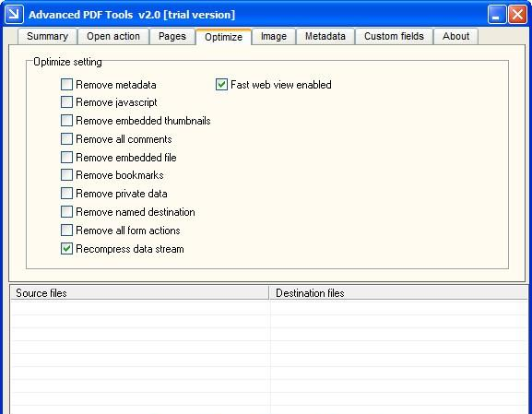
Task: Go to the Custom fields tab
Action: pyautogui.click(x=394, y=36)
